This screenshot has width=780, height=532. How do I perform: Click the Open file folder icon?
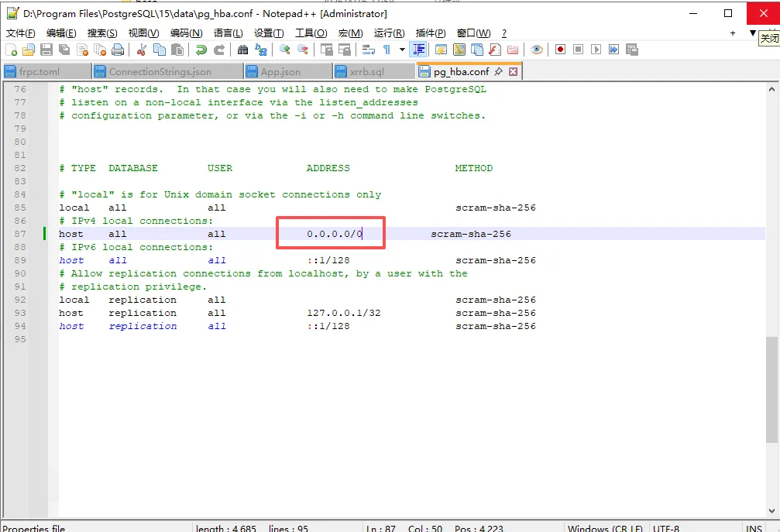pos(29,50)
